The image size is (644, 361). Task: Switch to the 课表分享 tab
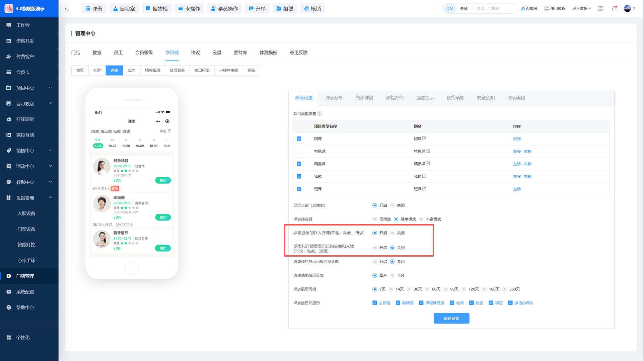pos(334,98)
